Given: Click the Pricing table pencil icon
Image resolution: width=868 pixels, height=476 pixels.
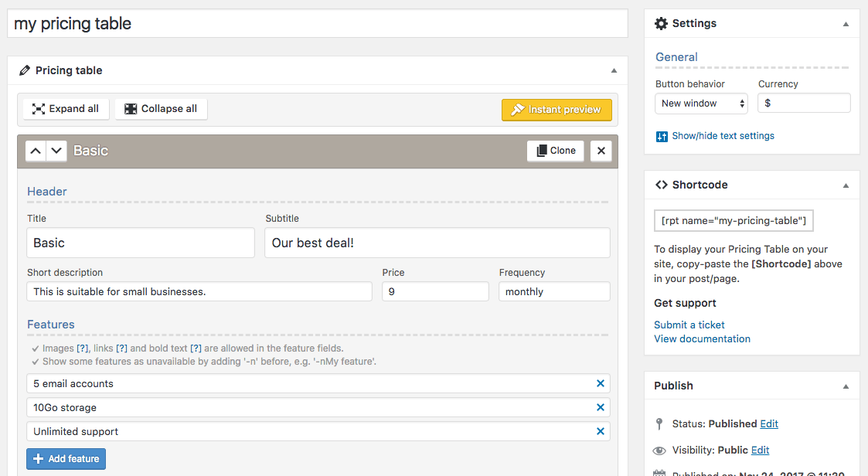Looking at the screenshot, I should (25, 70).
